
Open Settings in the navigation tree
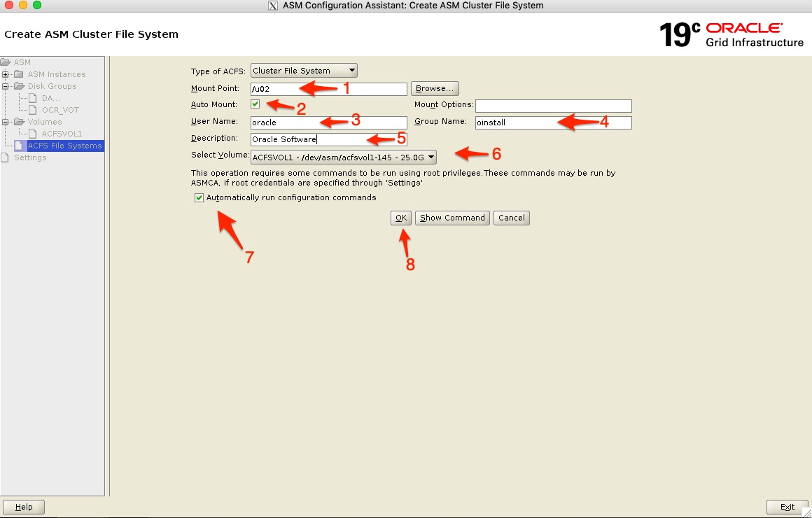30,157
